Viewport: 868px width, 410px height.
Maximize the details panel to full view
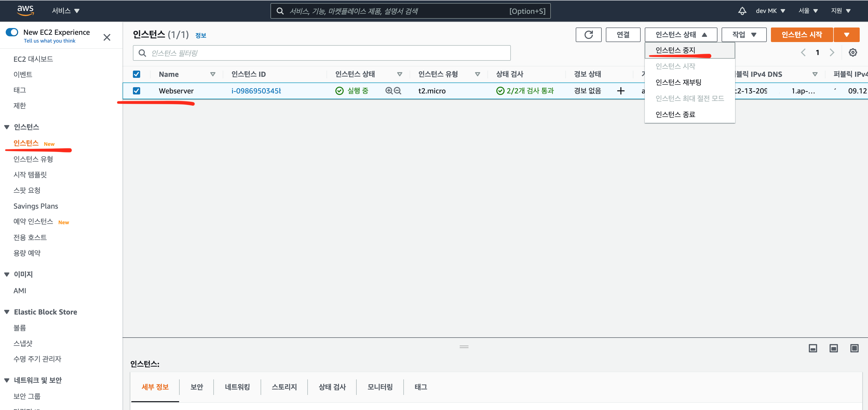(854, 348)
